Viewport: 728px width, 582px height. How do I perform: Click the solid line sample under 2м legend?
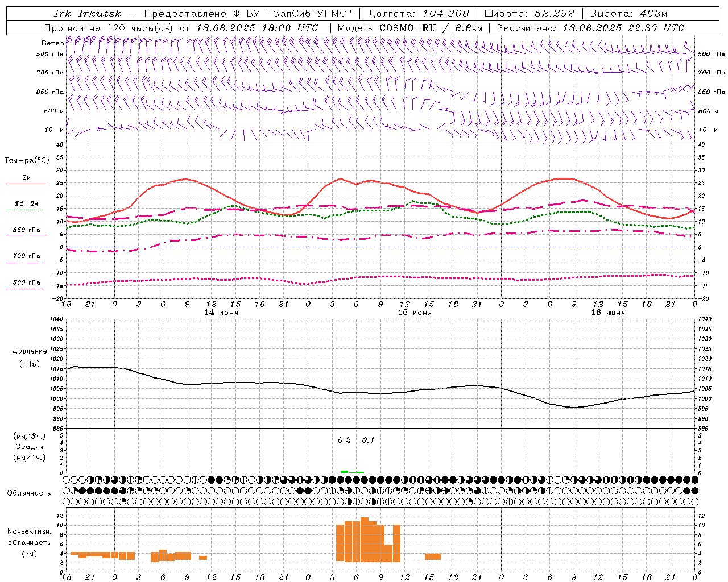click(26, 184)
